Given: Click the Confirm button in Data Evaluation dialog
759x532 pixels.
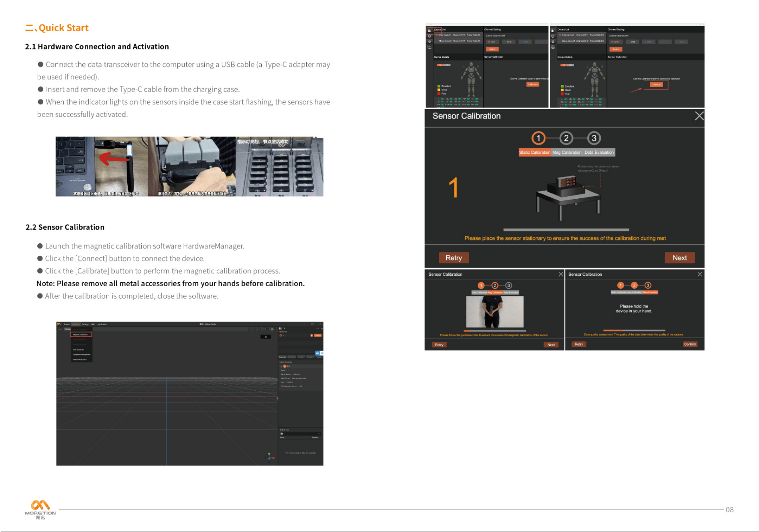Looking at the screenshot, I should (690, 344).
